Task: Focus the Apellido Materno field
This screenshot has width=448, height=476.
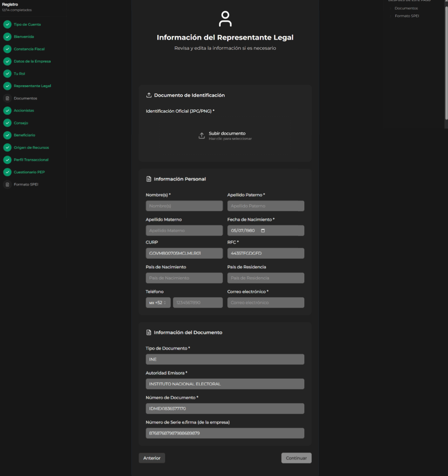Action: [x=184, y=230]
